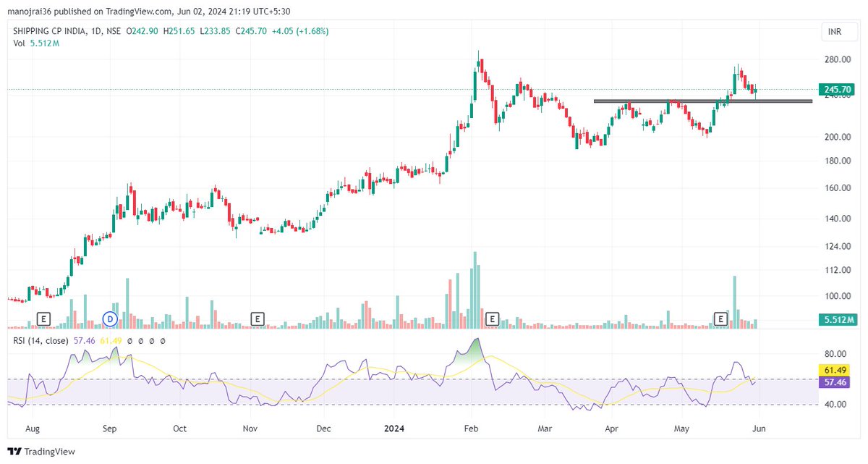Click the Nov label on time axis
The image size is (868, 464).
tap(250, 429)
